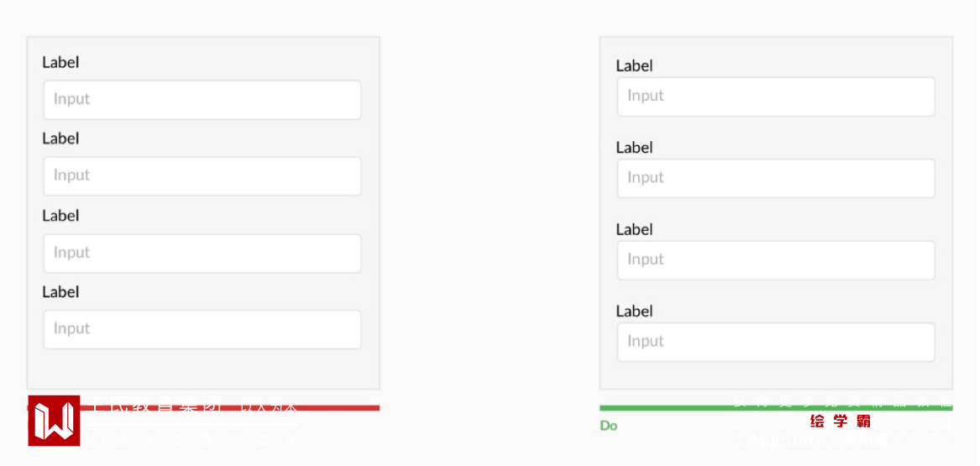Select the third Input field in the left form
The height and width of the screenshot is (466, 980).
[x=202, y=254]
